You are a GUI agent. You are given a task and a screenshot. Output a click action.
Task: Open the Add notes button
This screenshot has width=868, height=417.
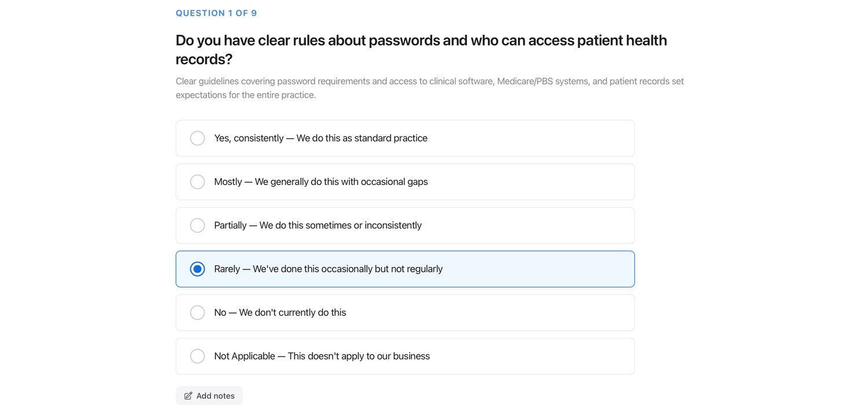209,396
